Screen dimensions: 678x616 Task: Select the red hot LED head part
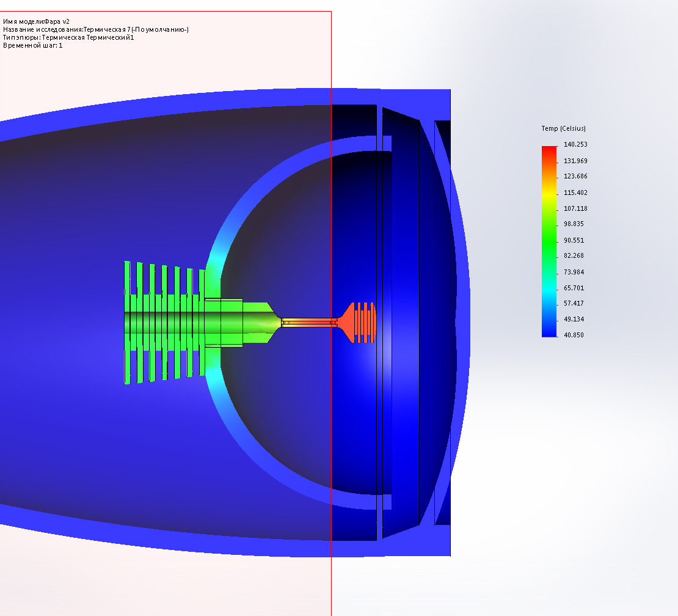click(357, 323)
